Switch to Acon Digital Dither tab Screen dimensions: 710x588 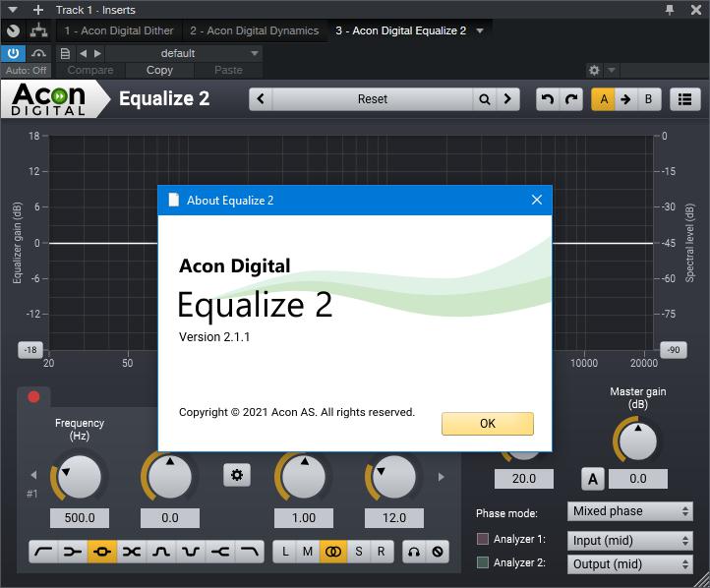(x=119, y=30)
